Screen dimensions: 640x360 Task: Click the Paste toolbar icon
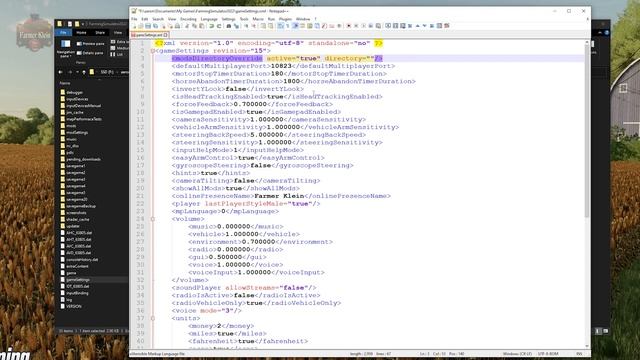(x=202, y=26)
